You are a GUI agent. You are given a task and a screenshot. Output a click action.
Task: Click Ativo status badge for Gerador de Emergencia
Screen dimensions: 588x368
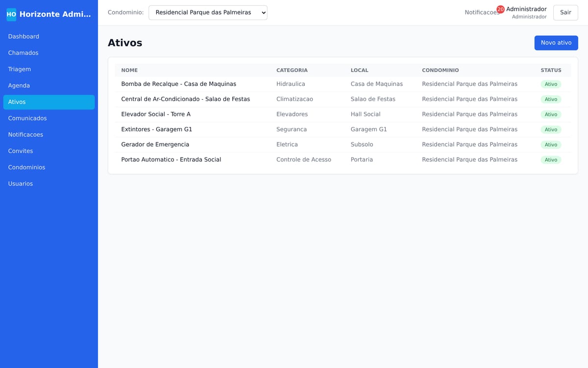[x=551, y=145]
